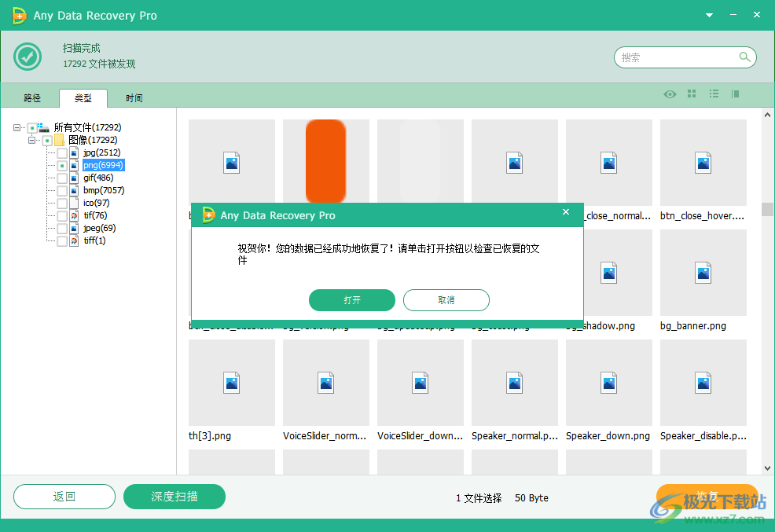Click 取消 button in the dialog
775x532 pixels.
tap(446, 300)
